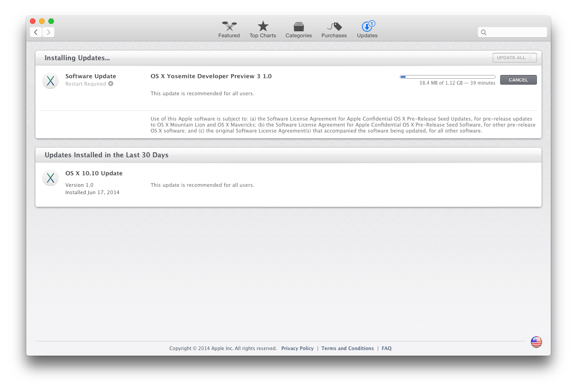Screen dimensions: 577x392
Task: Click the Installing Updates header
Action: [77, 58]
